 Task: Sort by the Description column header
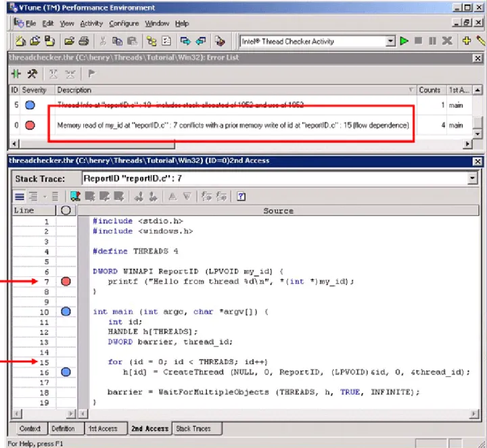point(235,90)
